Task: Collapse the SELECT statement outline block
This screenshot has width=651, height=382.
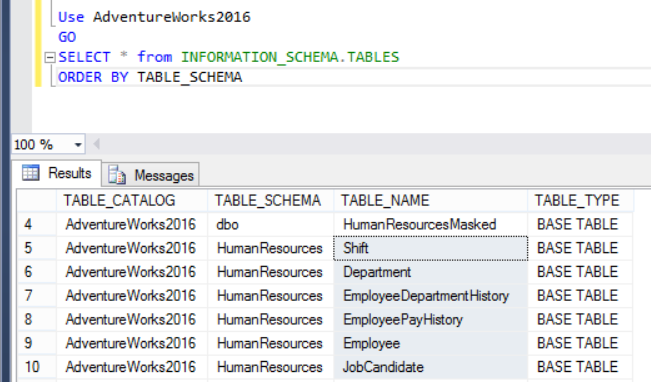Action: pyautogui.click(x=50, y=57)
